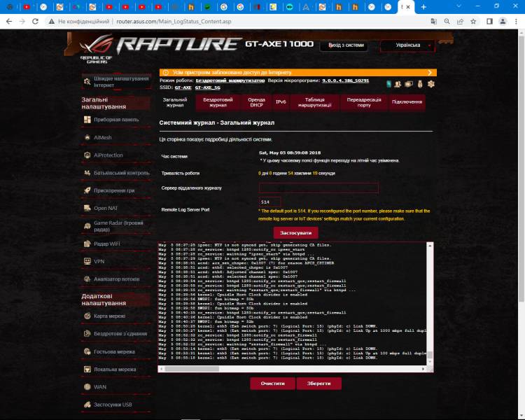Bookmark this page with star icon
Viewport: 525px width, 420px height.
tap(473, 22)
